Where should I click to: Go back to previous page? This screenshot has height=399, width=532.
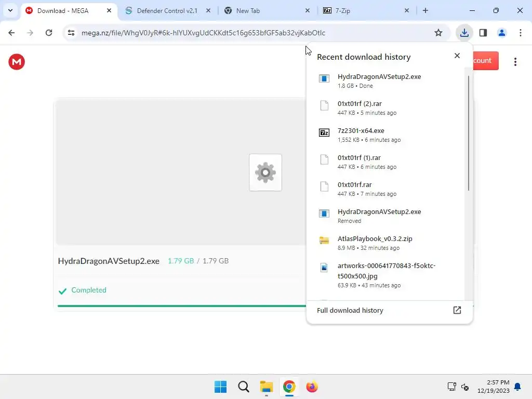pyautogui.click(x=11, y=33)
